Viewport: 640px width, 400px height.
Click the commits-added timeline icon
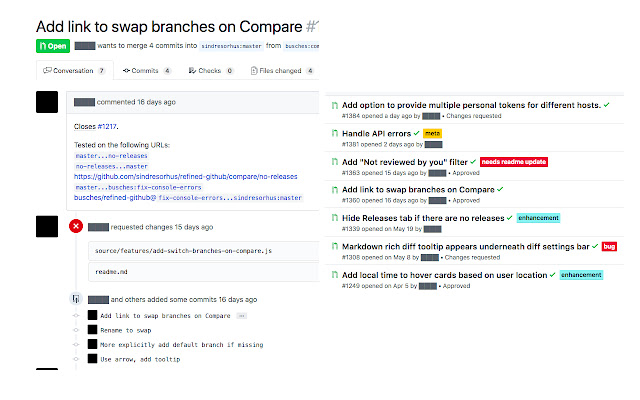pos(76,298)
